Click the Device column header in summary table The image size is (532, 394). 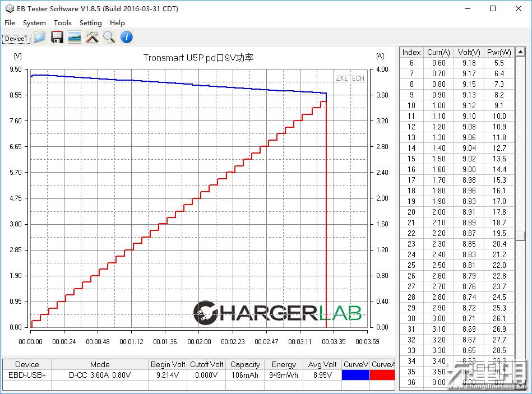(27, 364)
